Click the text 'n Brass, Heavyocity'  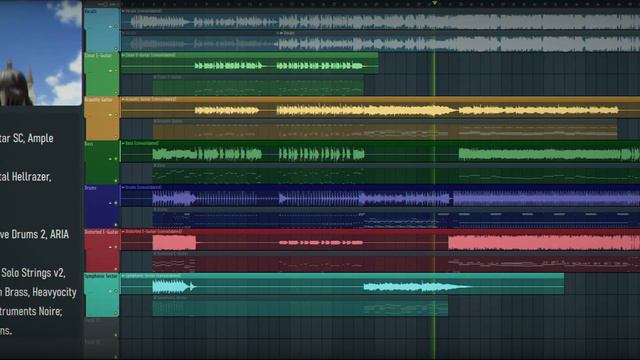(x=38, y=292)
